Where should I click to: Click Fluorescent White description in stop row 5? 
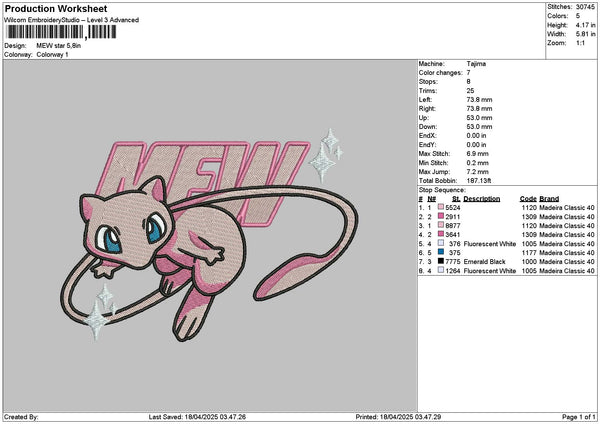(490, 244)
